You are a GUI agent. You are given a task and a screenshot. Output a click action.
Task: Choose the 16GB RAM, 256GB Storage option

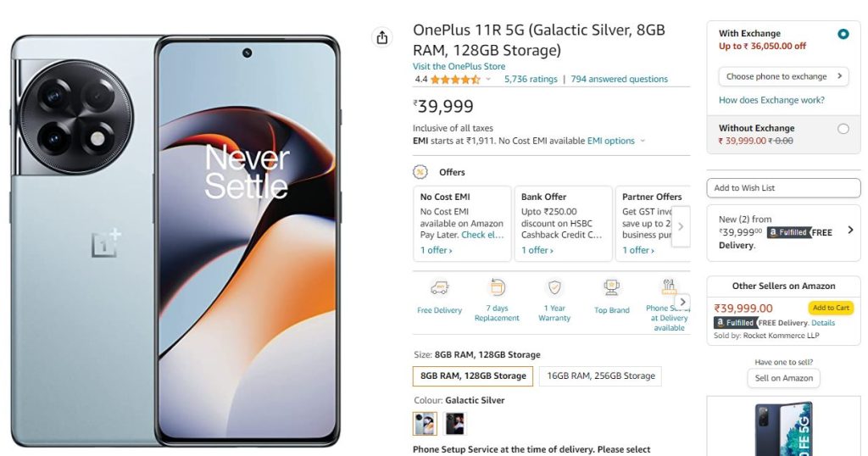601,375
